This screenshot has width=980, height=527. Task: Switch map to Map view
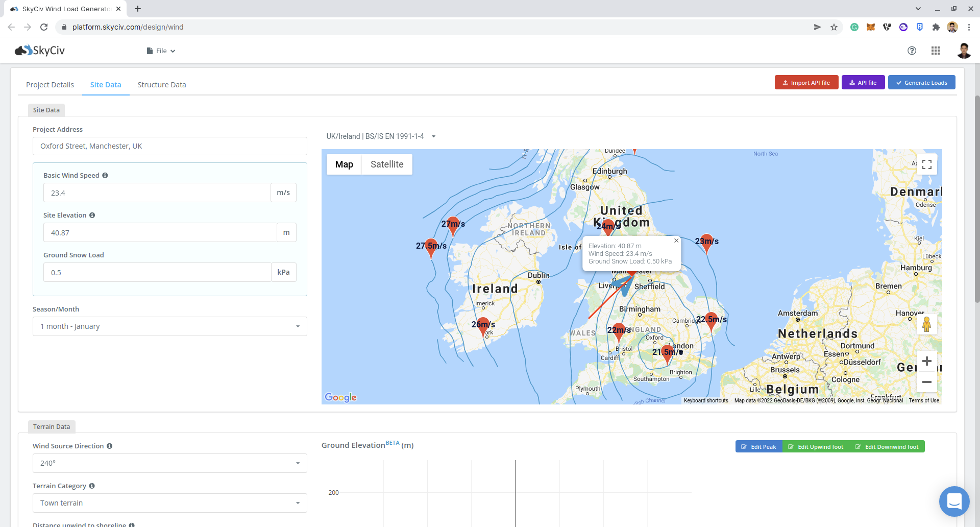tap(344, 164)
